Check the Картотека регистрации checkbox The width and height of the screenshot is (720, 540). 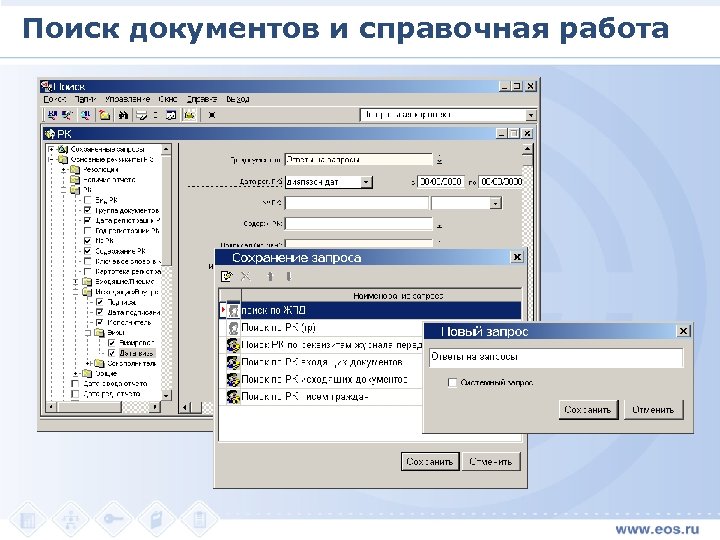click(88, 271)
